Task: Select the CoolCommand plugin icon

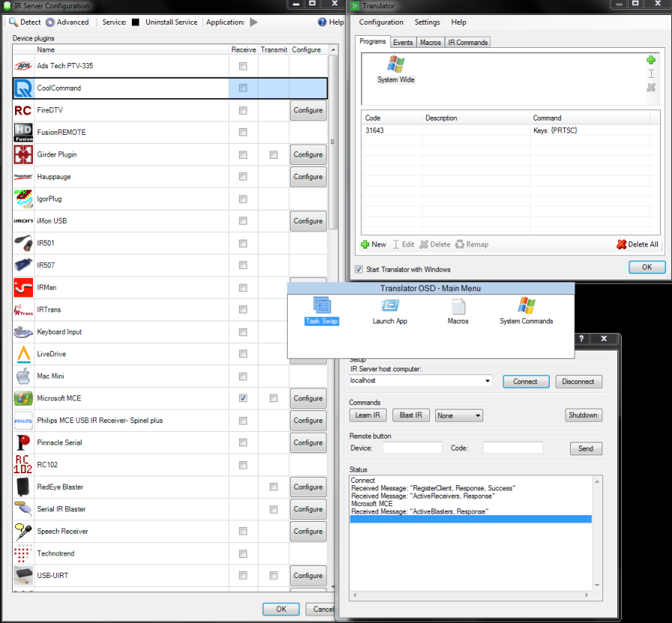Action: (x=23, y=88)
